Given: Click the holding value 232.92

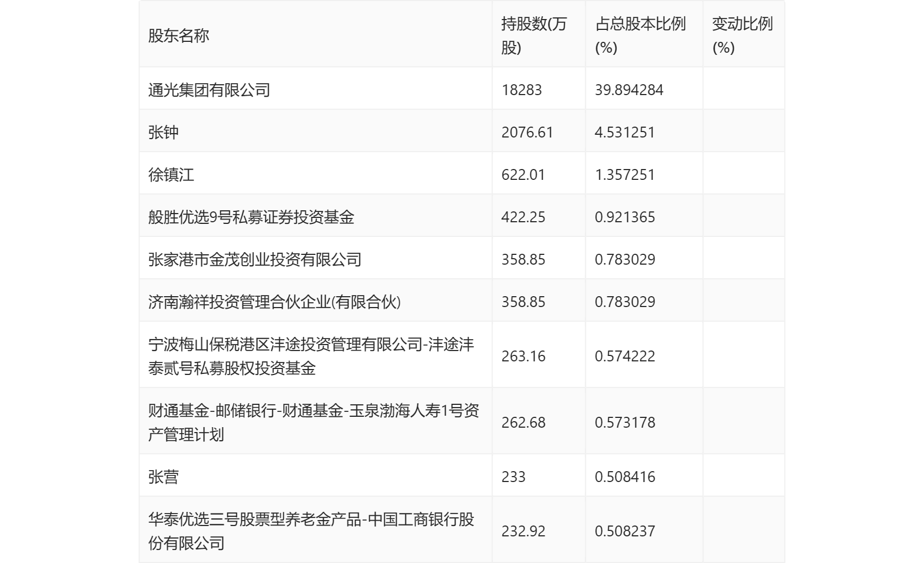Looking at the screenshot, I should 523,531.
